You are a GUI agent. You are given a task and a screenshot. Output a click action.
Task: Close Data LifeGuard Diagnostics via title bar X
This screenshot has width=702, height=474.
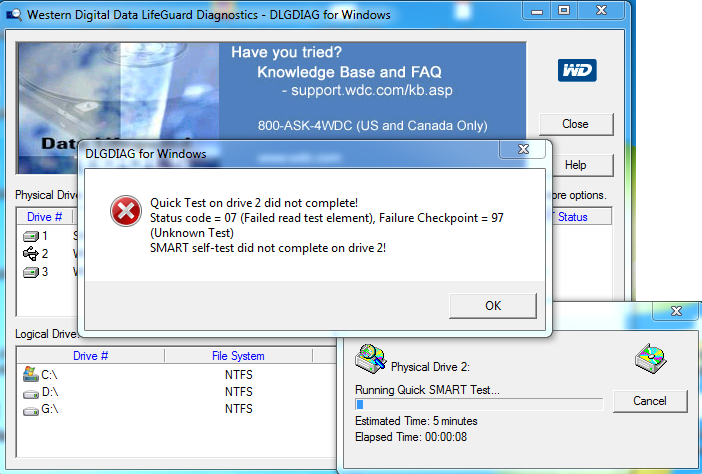(x=601, y=11)
